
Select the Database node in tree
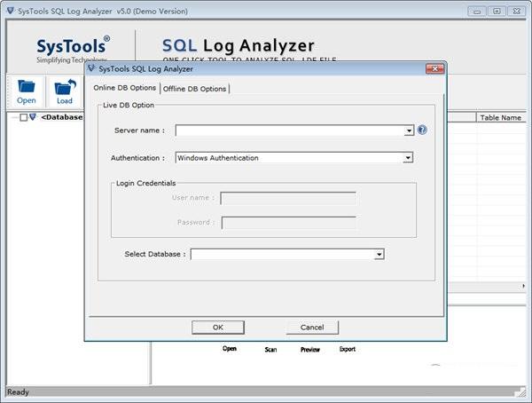tap(62, 117)
